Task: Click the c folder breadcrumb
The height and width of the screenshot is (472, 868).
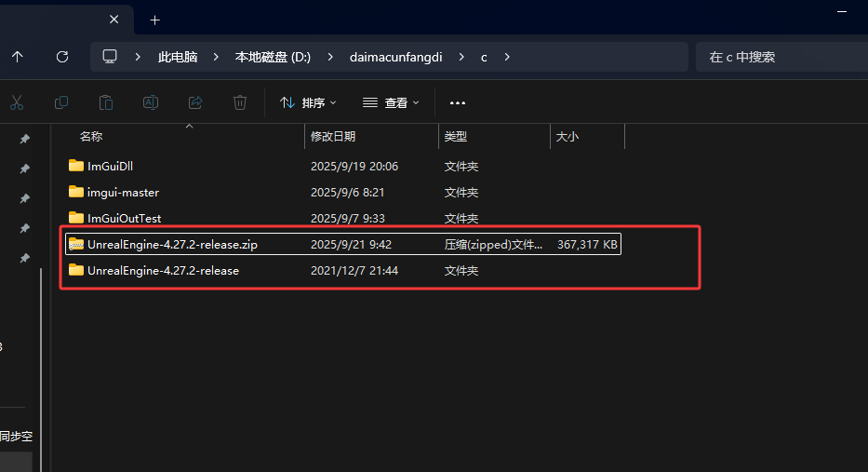Action: [x=484, y=57]
